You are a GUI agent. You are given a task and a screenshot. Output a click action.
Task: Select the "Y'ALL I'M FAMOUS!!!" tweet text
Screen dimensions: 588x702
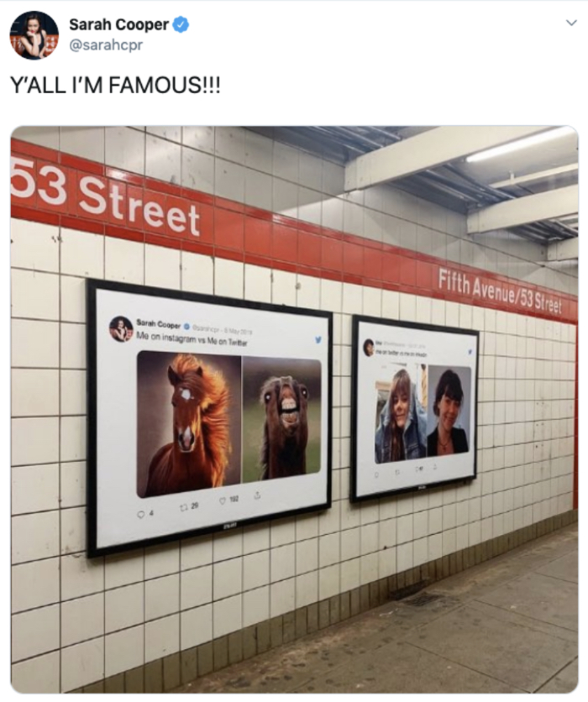click(x=115, y=85)
